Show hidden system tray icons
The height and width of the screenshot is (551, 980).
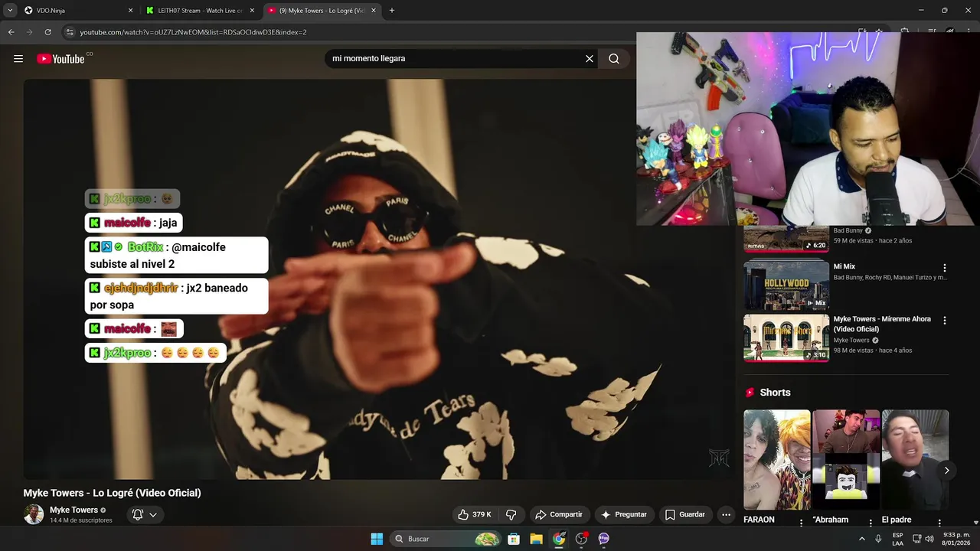pyautogui.click(x=862, y=539)
